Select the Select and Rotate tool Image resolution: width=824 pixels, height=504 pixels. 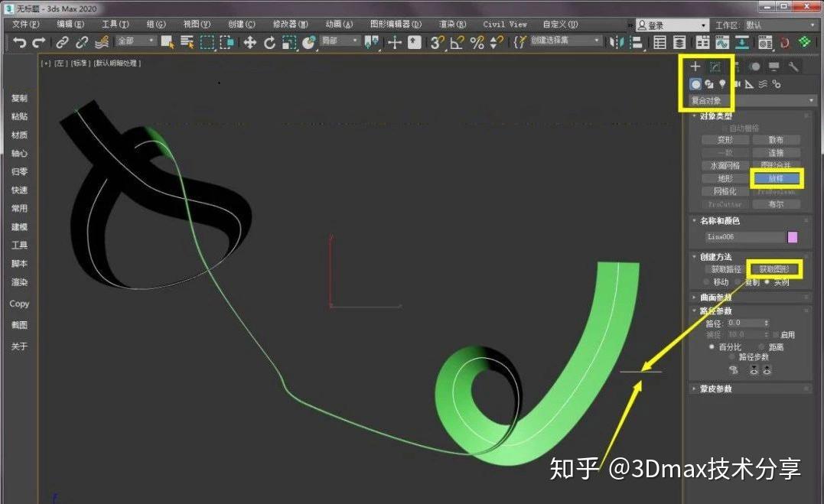pos(270,44)
